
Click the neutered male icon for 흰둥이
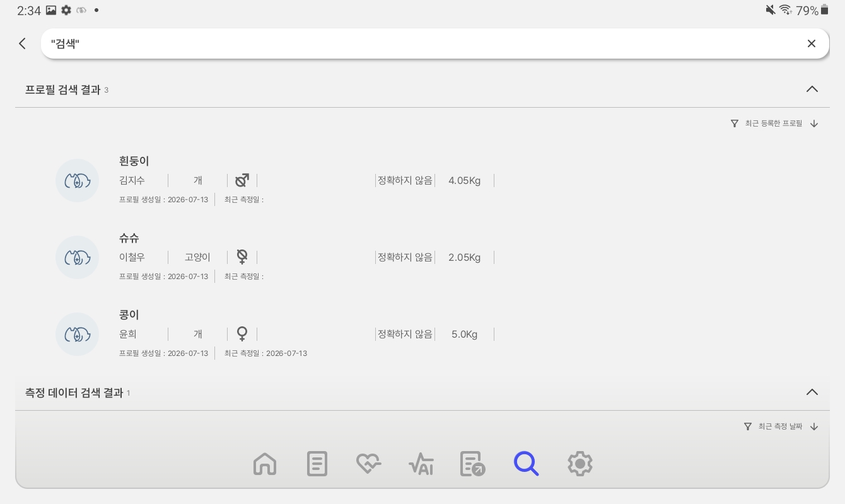[x=242, y=181]
